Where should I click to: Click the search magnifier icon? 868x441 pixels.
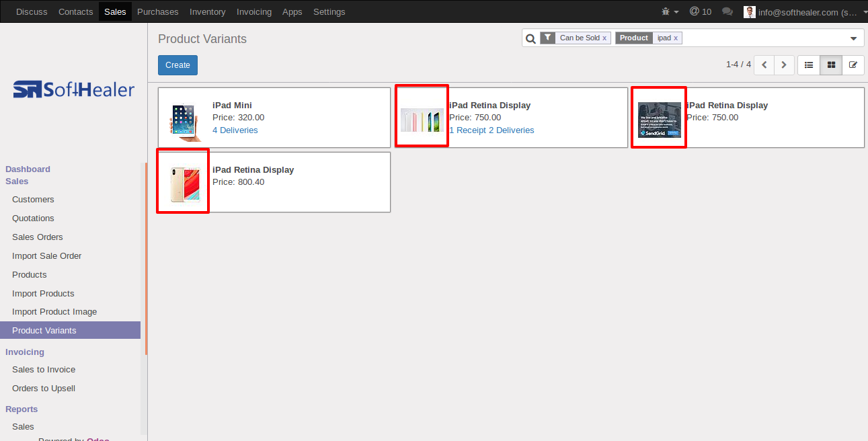[530, 38]
